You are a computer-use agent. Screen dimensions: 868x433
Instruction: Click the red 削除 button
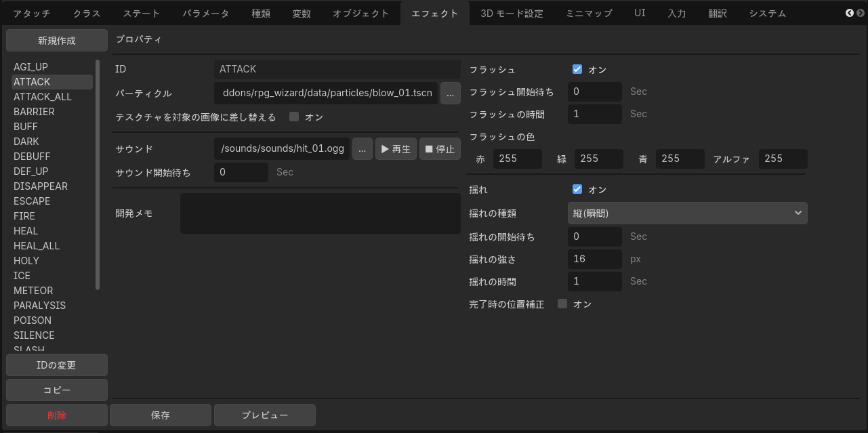point(57,415)
